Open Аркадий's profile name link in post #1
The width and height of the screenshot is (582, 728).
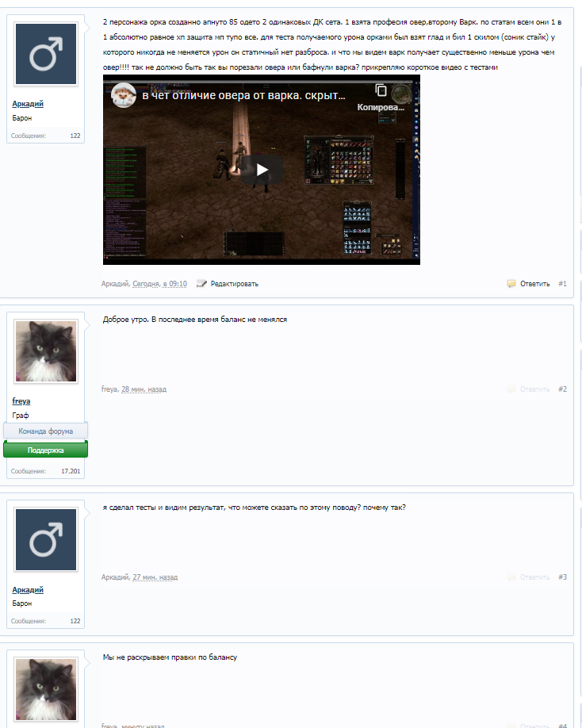28,104
